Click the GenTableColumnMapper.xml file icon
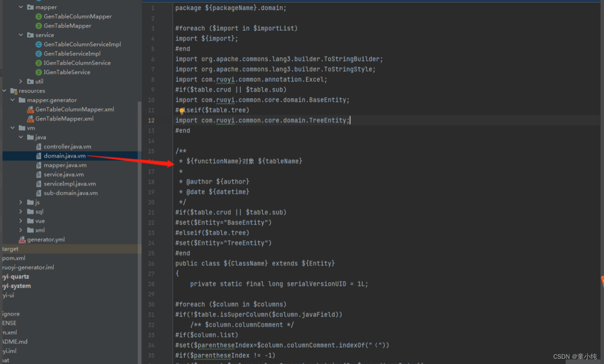The height and width of the screenshot is (364, 604). [x=31, y=109]
